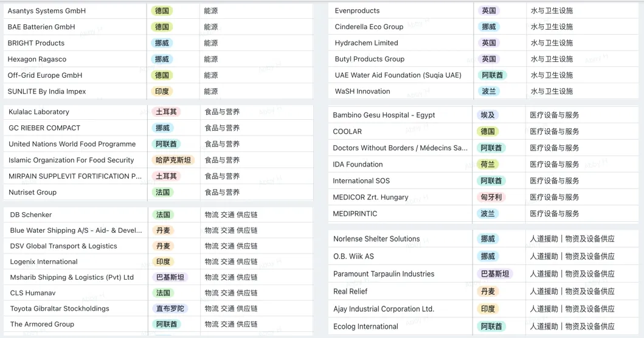Click SUNLITE By India Impex name
Image resolution: width=644 pixels, height=338 pixels.
pyautogui.click(x=46, y=91)
